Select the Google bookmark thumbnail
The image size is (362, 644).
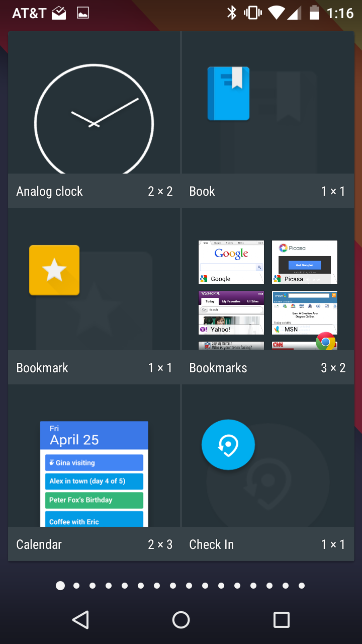tap(231, 262)
